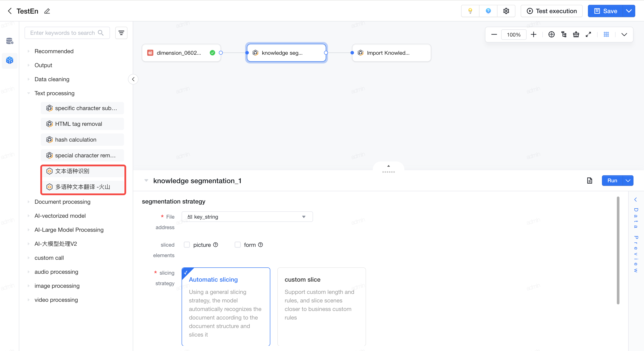Collapse the left operator panel arrow
The height and width of the screenshot is (351, 644).
[133, 79]
